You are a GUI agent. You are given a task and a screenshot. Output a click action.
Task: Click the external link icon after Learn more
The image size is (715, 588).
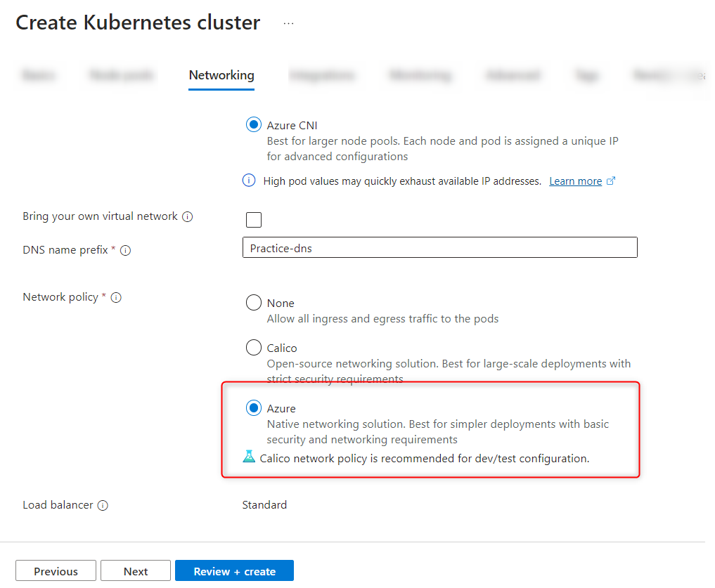pos(611,181)
